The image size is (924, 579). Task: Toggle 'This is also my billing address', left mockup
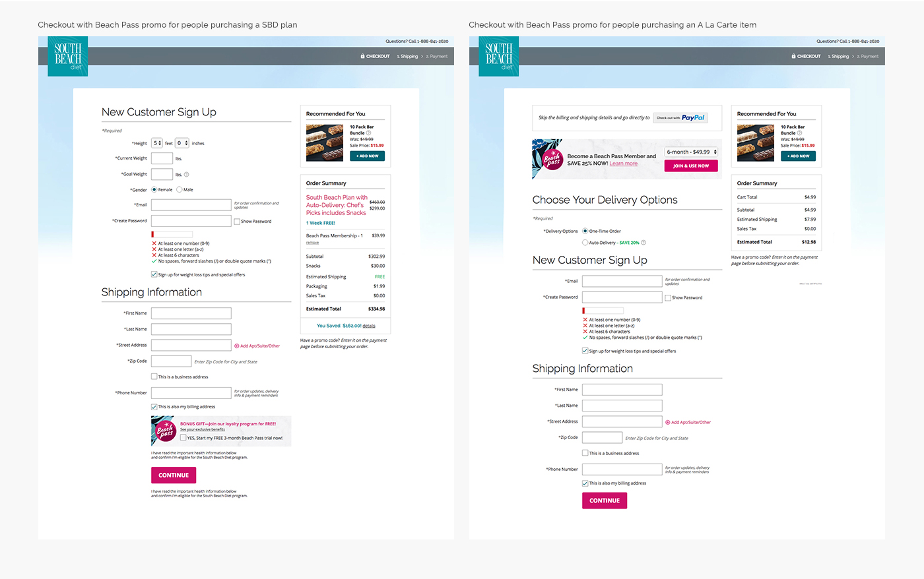click(154, 407)
